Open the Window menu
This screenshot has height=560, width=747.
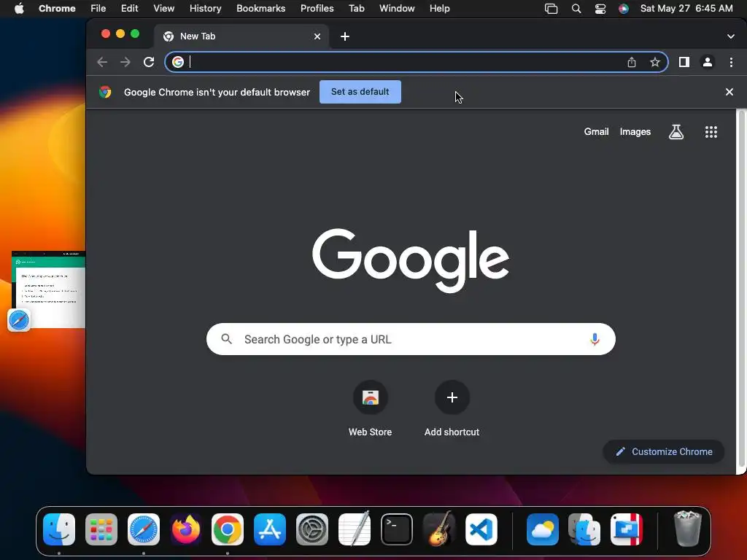click(397, 9)
